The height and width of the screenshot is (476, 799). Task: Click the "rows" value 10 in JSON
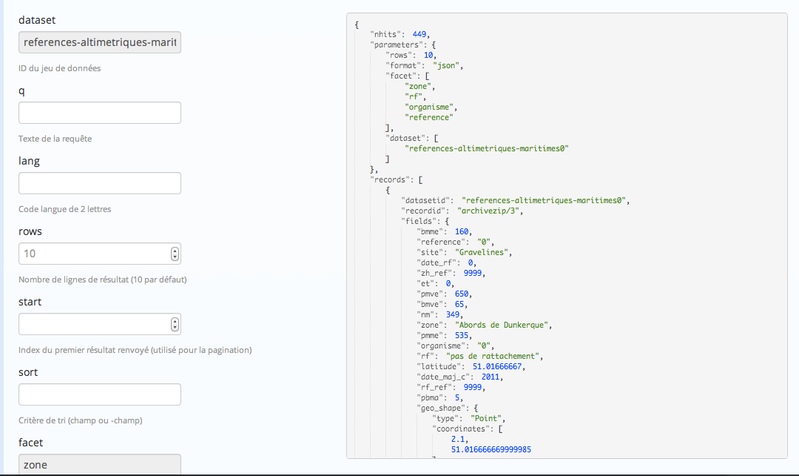[x=428, y=55]
